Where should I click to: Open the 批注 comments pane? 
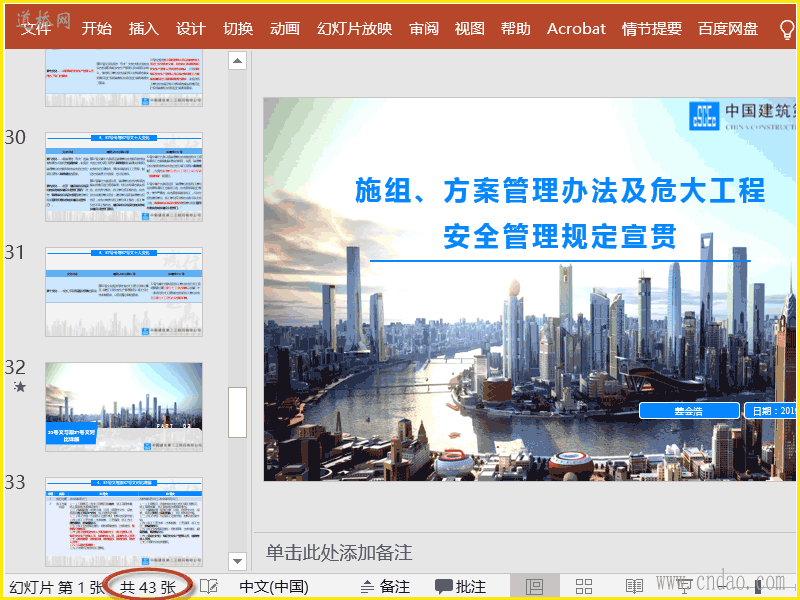[460, 587]
